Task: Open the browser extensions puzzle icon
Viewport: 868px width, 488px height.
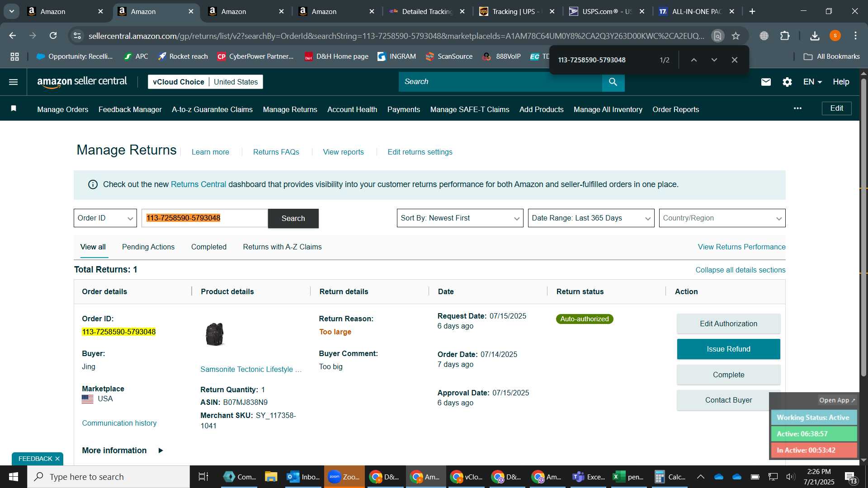Action: tap(785, 36)
